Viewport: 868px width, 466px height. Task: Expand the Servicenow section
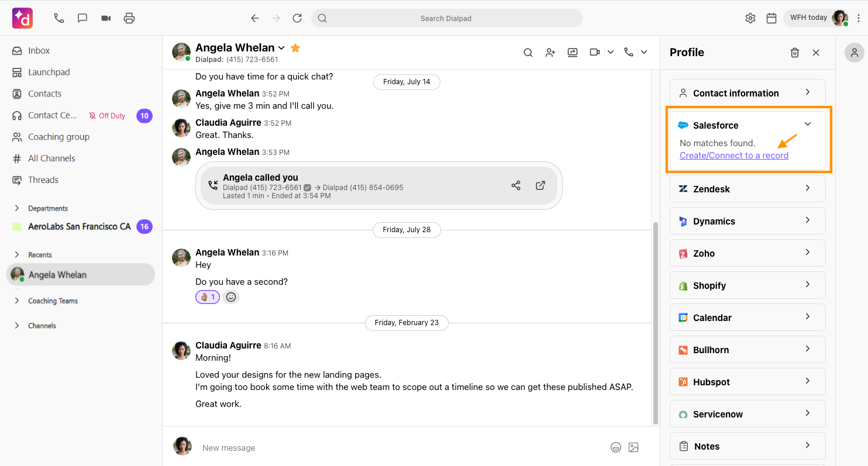pyautogui.click(x=748, y=414)
